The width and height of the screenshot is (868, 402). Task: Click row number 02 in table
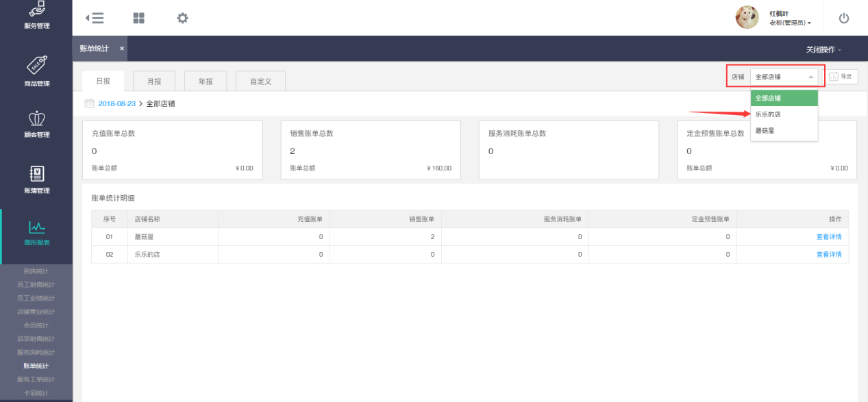pos(110,254)
